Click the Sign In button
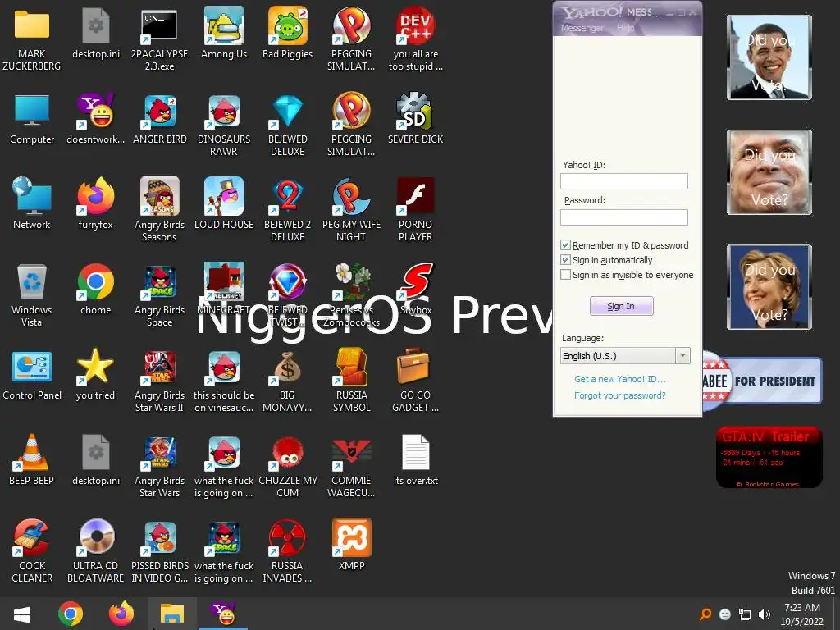Viewport: 840px width, 630px height. 622,306
